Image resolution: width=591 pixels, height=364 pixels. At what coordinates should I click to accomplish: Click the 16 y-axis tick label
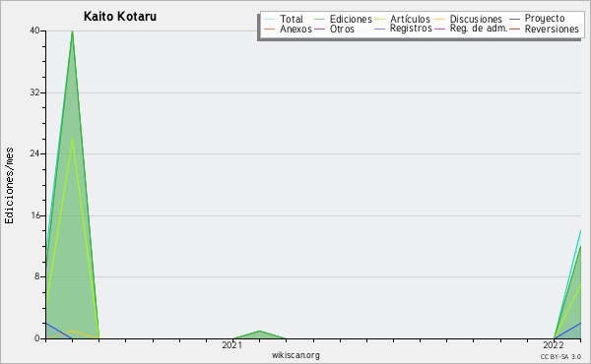(34, 215)
